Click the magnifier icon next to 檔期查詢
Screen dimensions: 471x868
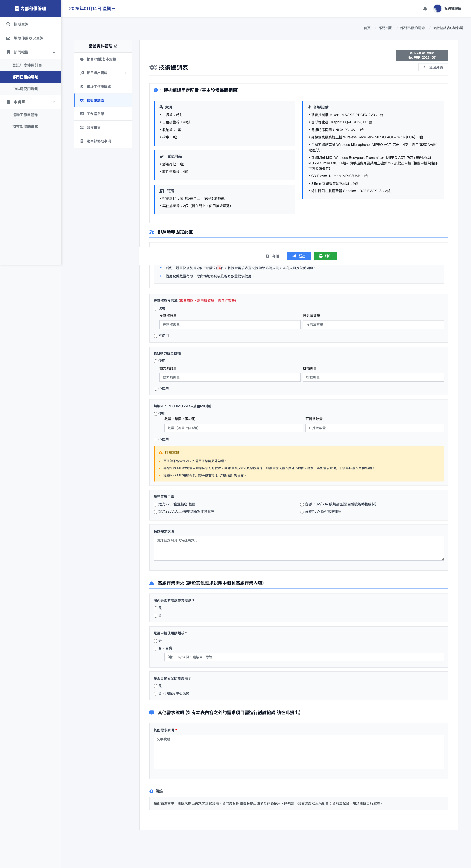8,24
